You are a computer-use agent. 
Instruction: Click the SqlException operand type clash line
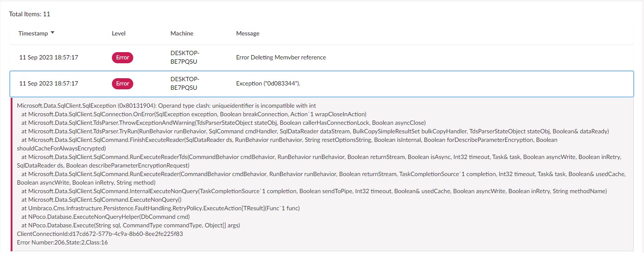167,106
